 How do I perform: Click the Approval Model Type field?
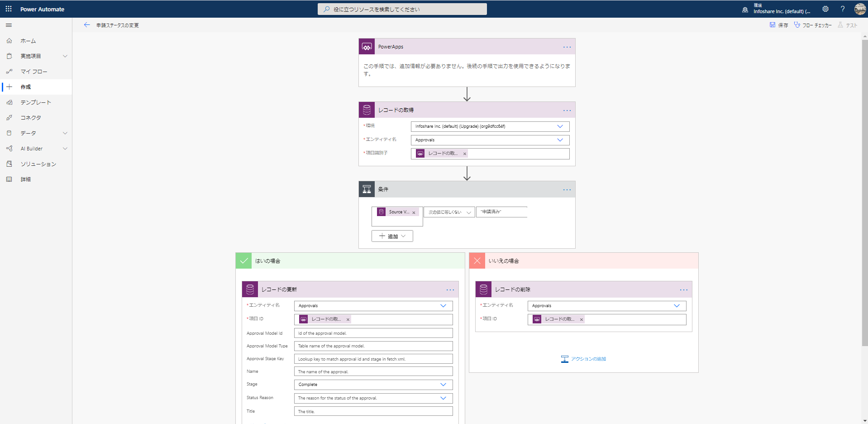click(373, 346)
